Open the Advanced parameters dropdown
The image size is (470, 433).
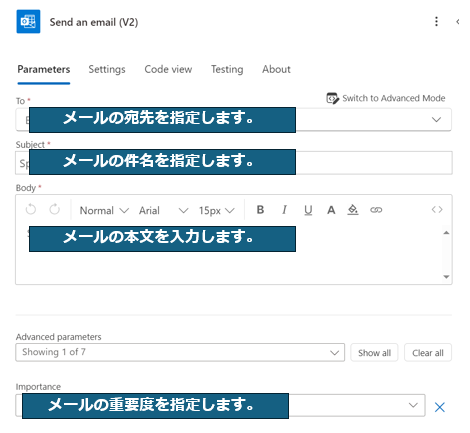click(180, 352)
